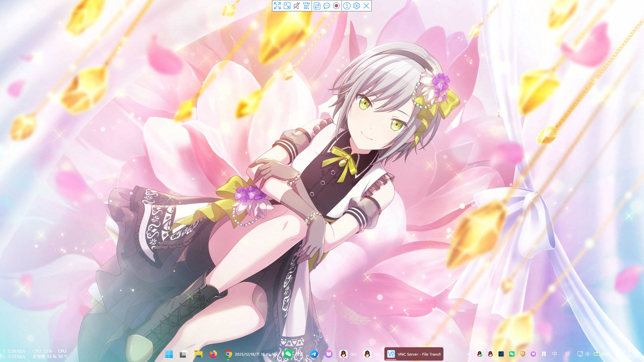This screenshot has width=644, height=362.
Task: Enter full screen mode in VNC toolbar
Action: click(277, 6)
